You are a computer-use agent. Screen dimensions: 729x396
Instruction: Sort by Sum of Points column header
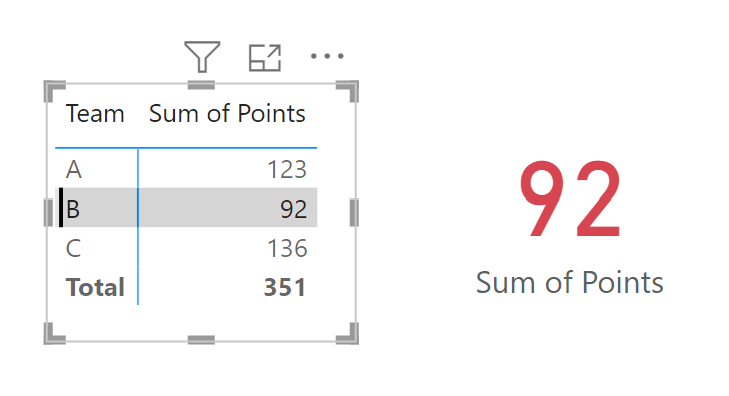tap(227, 114)
